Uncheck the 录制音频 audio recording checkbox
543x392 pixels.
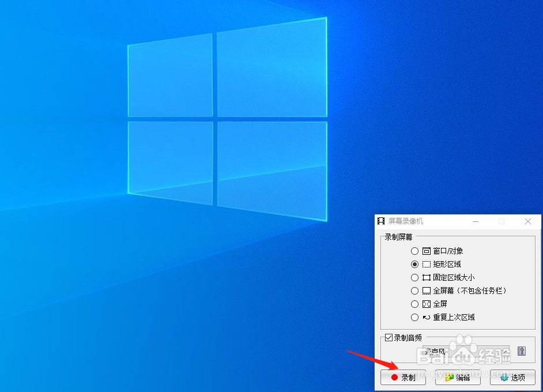(387, 338)
